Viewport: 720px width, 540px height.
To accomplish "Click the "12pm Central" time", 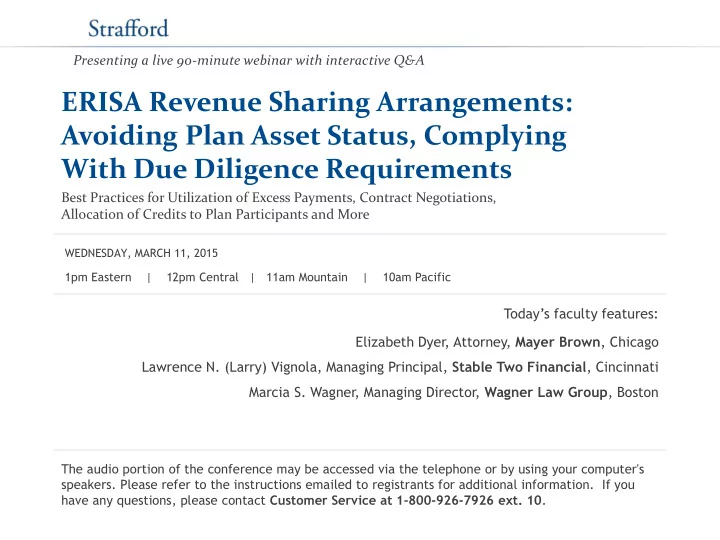I will coord(202,277).
